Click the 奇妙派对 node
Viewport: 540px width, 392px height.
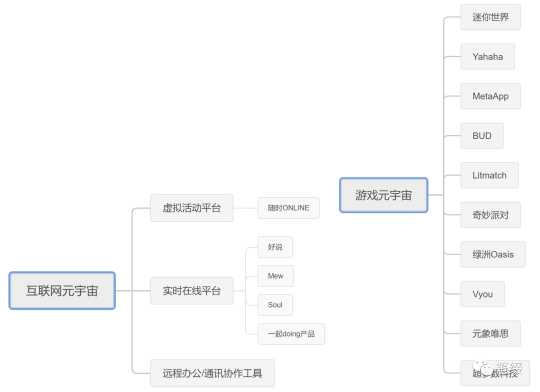(490, 215)
